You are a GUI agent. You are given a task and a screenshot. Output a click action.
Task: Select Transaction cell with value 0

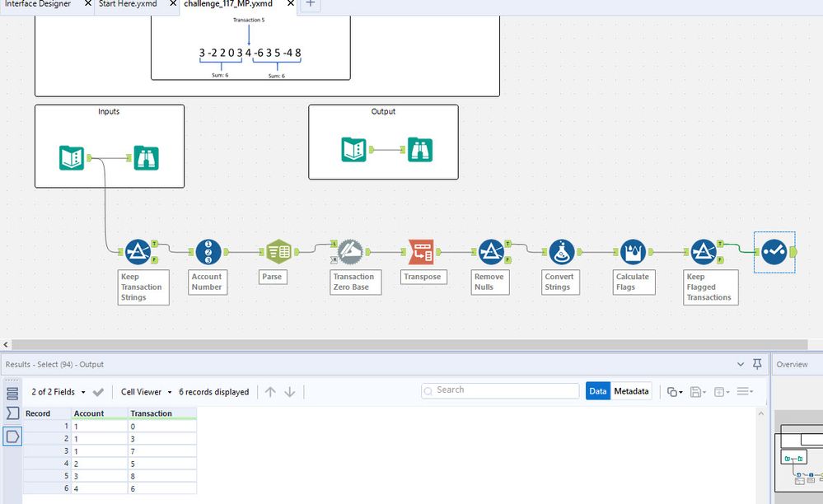pyautogui.click(x=162, y=427)
